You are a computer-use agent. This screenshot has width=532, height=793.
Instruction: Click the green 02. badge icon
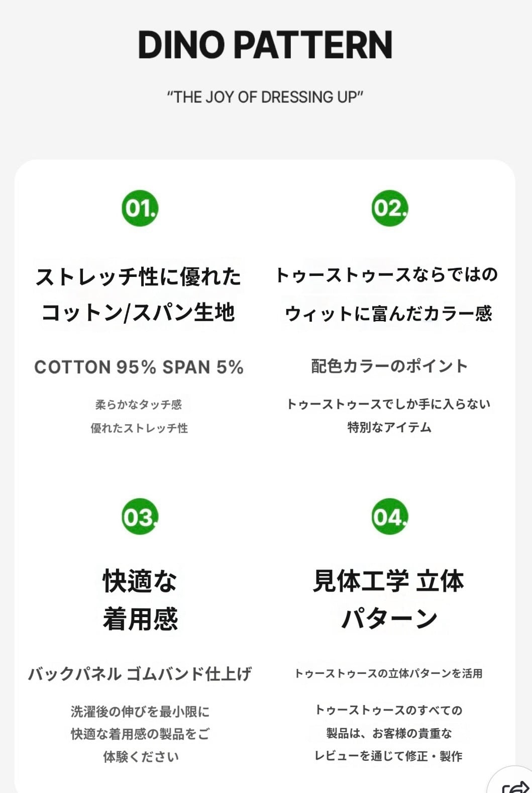pos(390,208)
